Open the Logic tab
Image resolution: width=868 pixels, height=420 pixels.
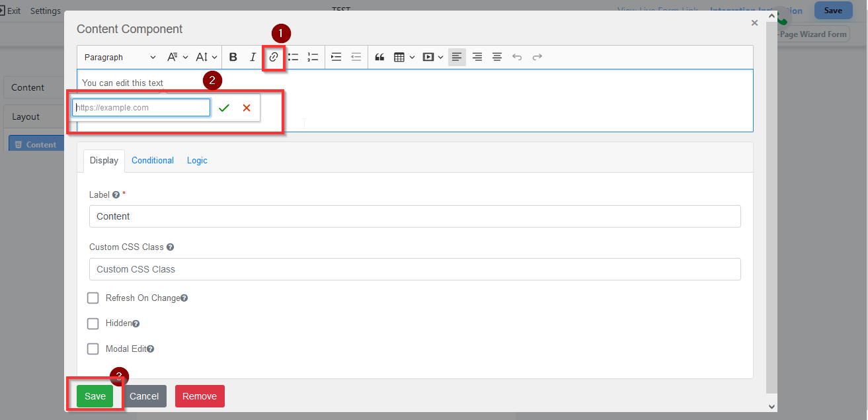point(197,161)
